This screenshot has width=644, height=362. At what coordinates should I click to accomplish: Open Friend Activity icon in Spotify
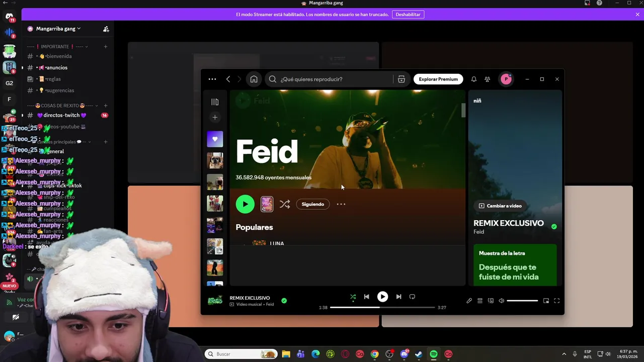point(488,79)
